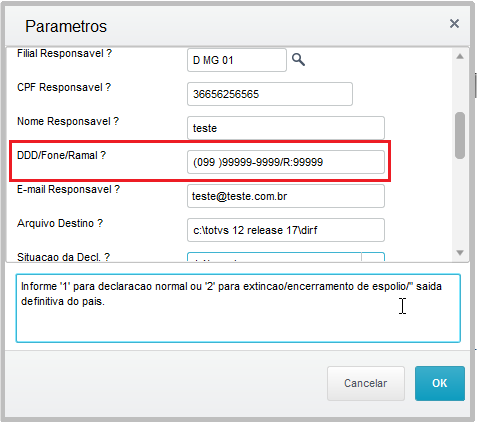Click the Arquivo Destino label
Screen dimensions: 477x425
coord(60,223)
